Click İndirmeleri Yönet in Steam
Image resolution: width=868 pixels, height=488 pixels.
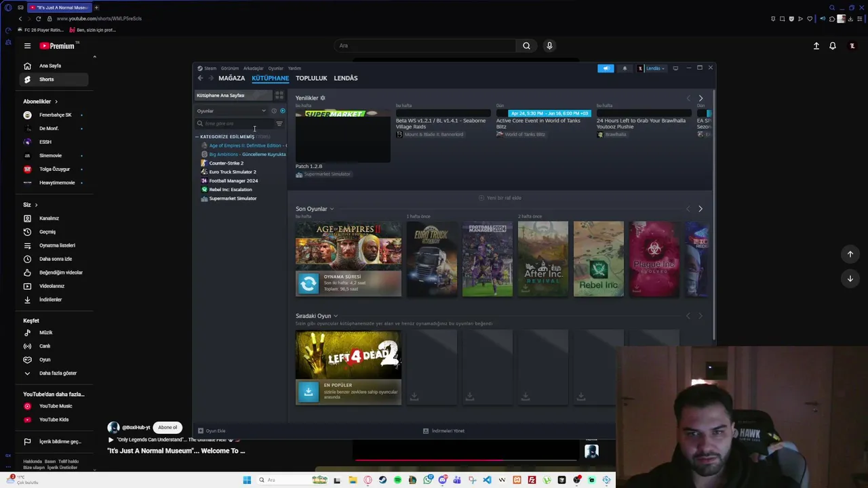click(443, 431)
